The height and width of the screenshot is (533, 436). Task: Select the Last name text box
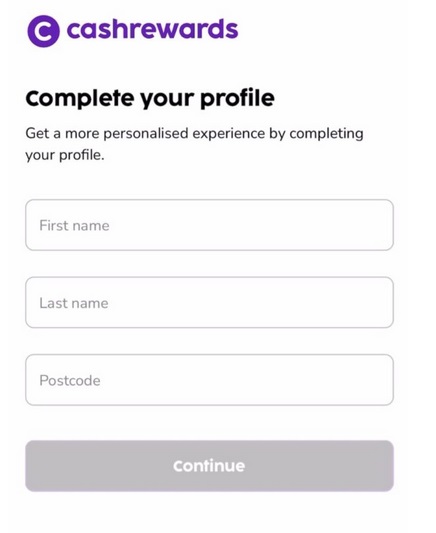pos(209,302)
